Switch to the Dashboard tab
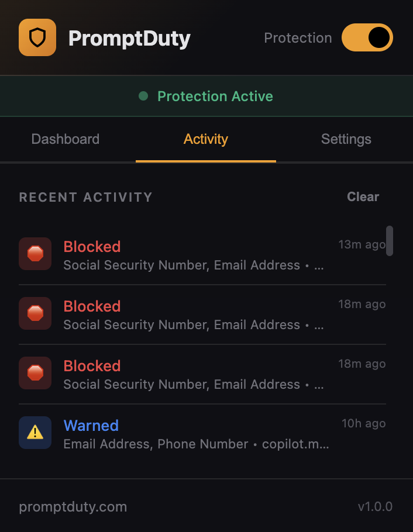The width and height of the screenshot is (413, 532). 65,139
